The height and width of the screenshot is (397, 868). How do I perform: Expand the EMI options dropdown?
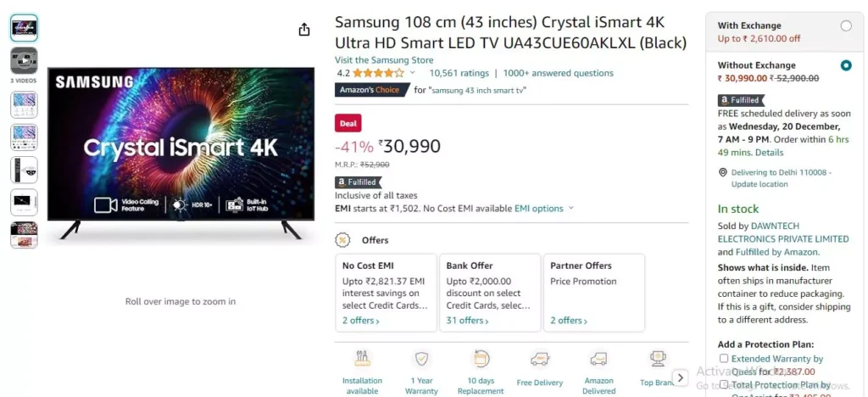pyautogui.click(x=545, y=208)
